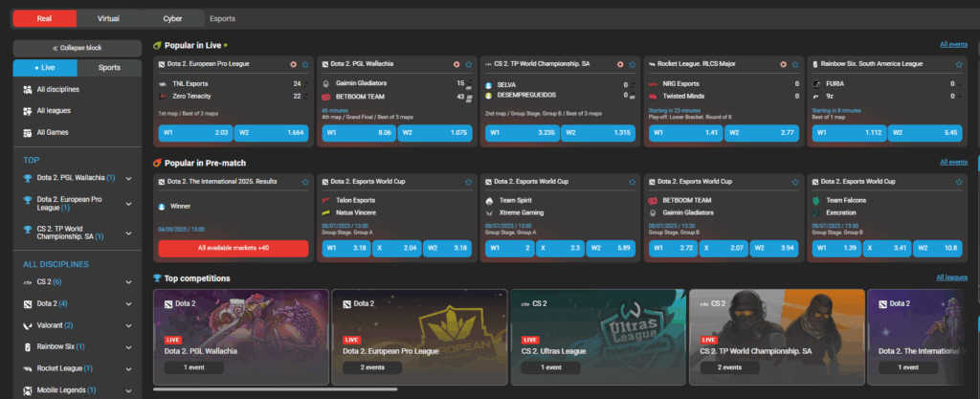
Task: Expand the Mobile Legends discipline chevron
Action: (129, 390)
